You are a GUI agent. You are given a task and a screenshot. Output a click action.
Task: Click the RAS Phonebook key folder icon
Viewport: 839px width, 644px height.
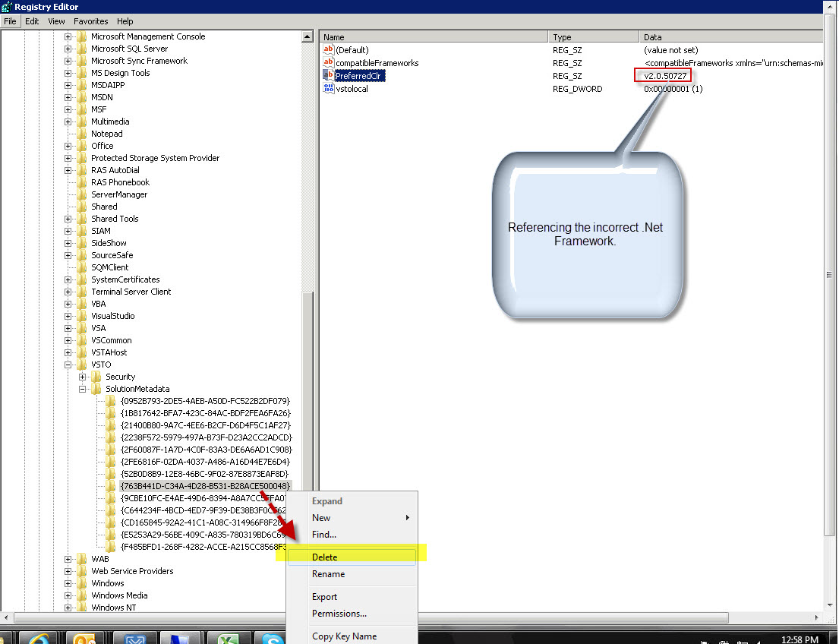tap(82, 182)
